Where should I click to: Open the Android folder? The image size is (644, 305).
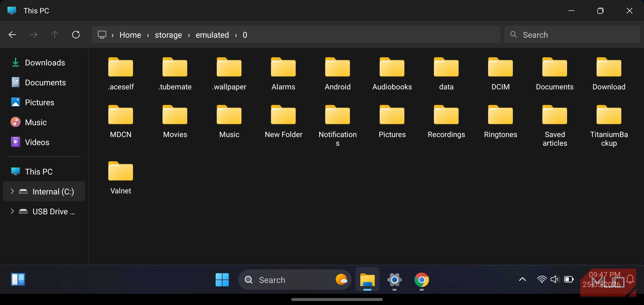[337, 74]
